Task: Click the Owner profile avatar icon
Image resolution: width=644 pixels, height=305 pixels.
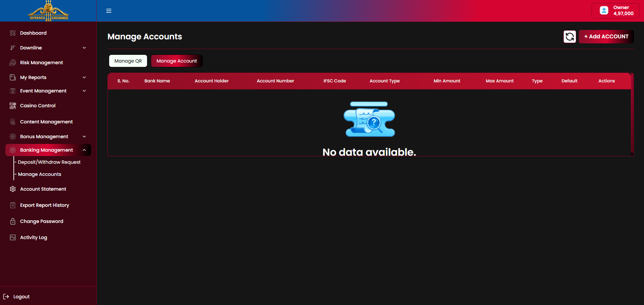Action: (604, 10)
